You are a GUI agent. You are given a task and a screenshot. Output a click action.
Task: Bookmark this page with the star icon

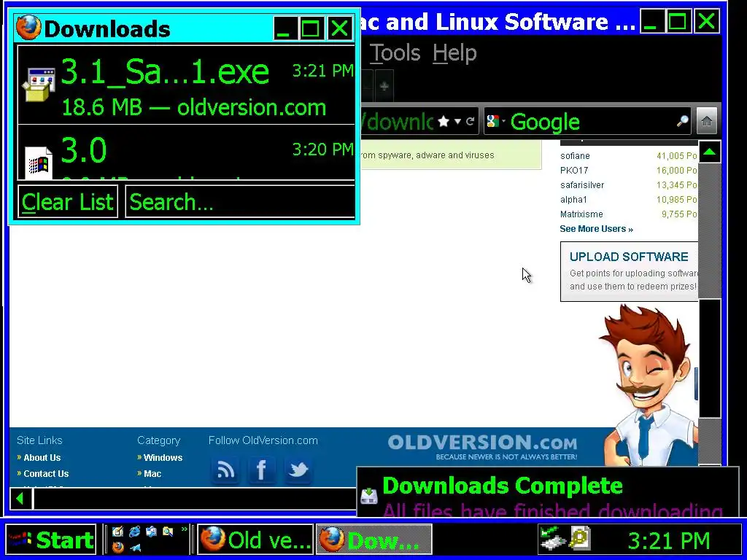[x=443, y=122]
